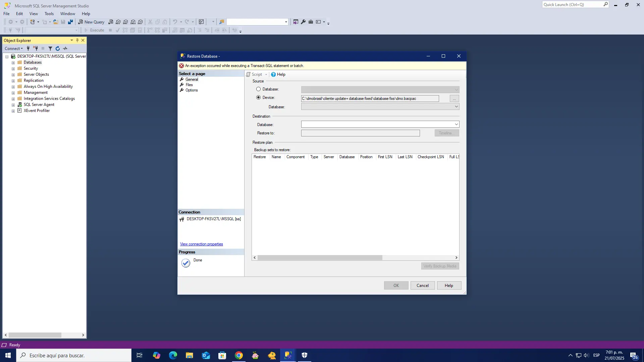Expand the Databases tree node
The image size is (644, 362).
click(13, 63)
